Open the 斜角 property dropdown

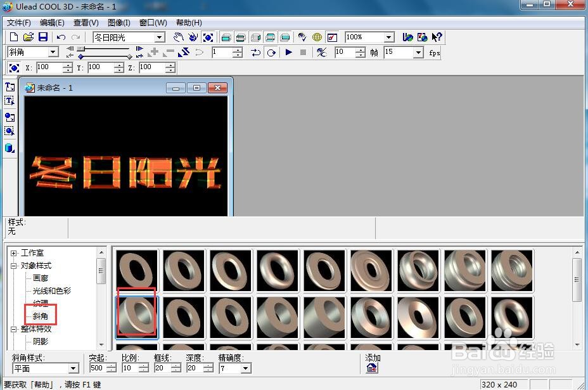pyautogui.click(x=53, y=52)
